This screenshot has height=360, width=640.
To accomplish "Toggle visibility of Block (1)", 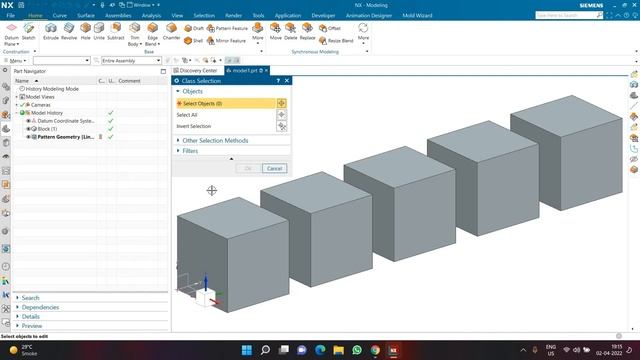I will tap(28, 129).
